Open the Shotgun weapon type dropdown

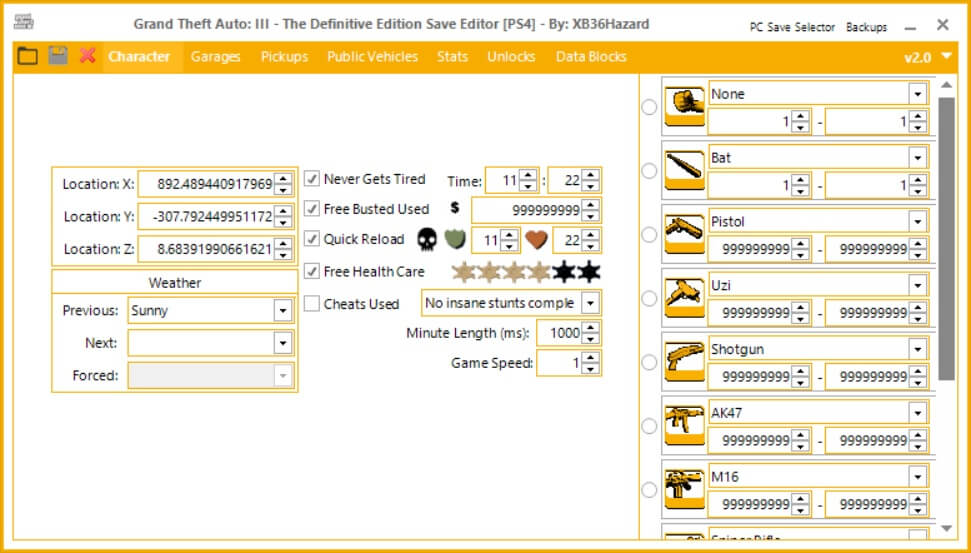(918, 349)
